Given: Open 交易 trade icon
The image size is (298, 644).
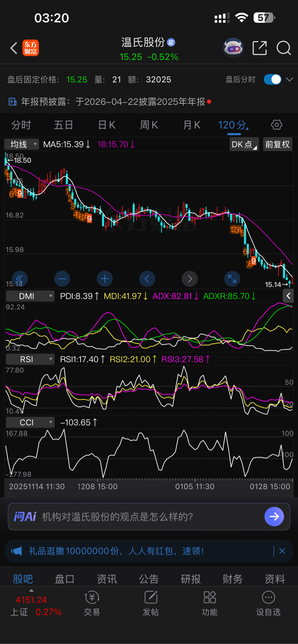Looking at the screenshot, I should point(92,604).
